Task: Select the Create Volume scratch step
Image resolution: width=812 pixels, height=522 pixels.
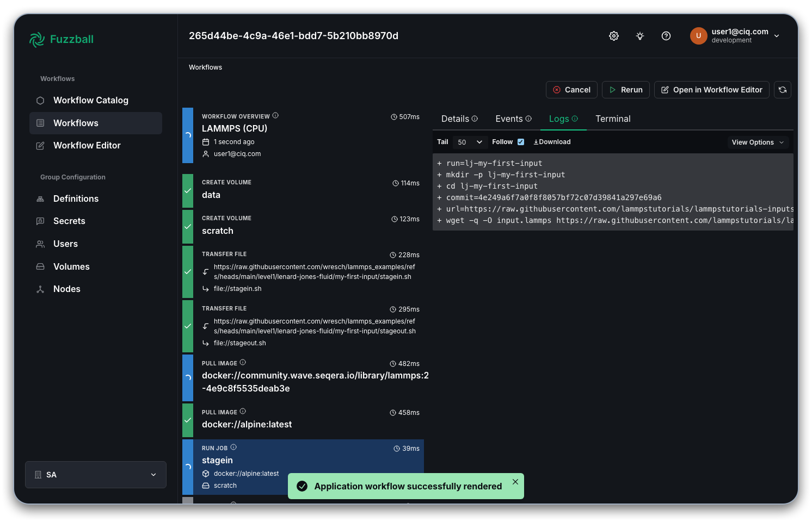Action: [x=303, y=227]
